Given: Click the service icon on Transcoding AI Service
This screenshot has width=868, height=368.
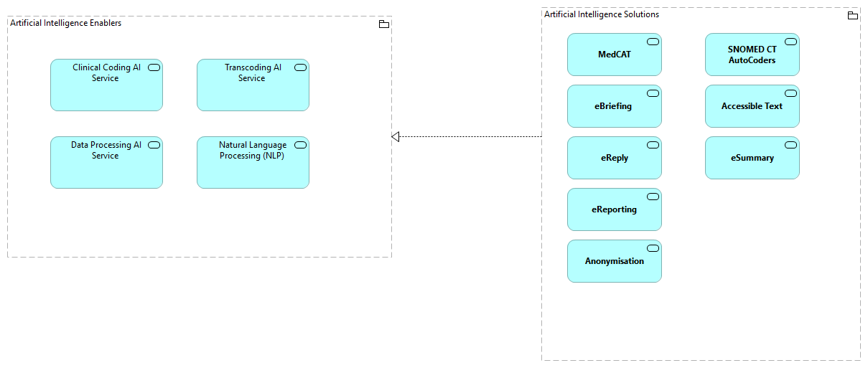Looking at the screenshot, I should (x=300, y=67).
